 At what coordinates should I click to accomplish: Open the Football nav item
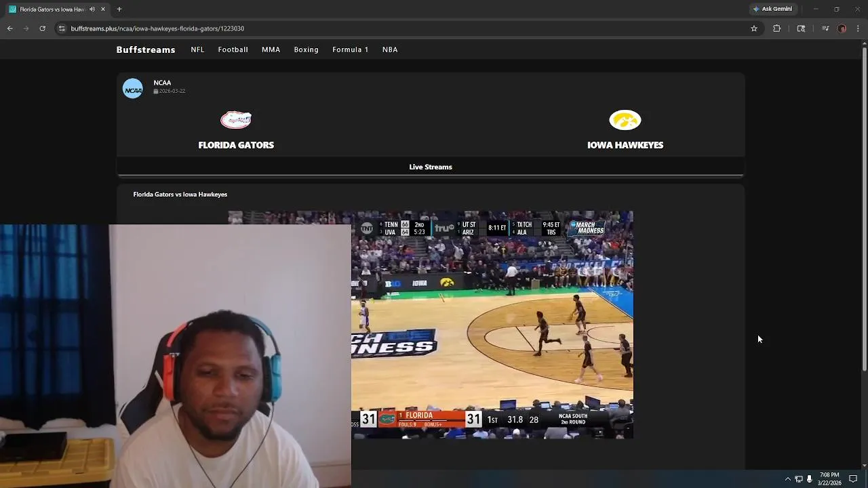tap(233, 49)
